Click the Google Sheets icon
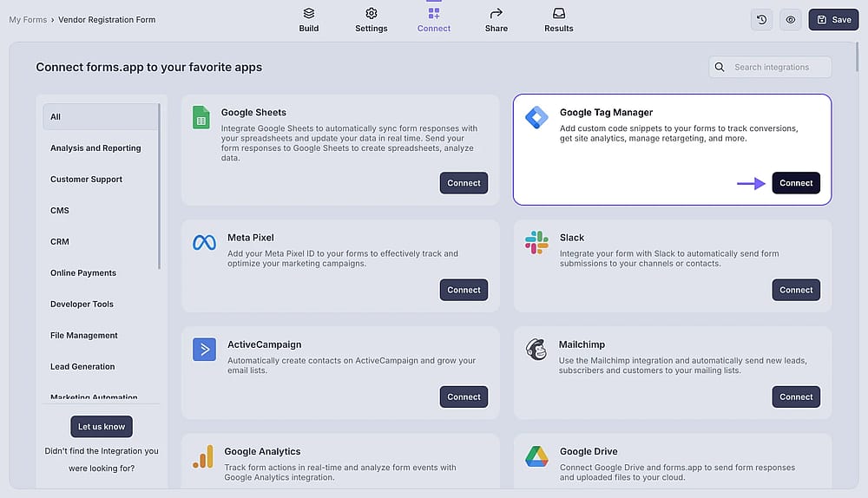Image resolution: width=868 pixels, height=498 pixels. [x=201, y=117]
